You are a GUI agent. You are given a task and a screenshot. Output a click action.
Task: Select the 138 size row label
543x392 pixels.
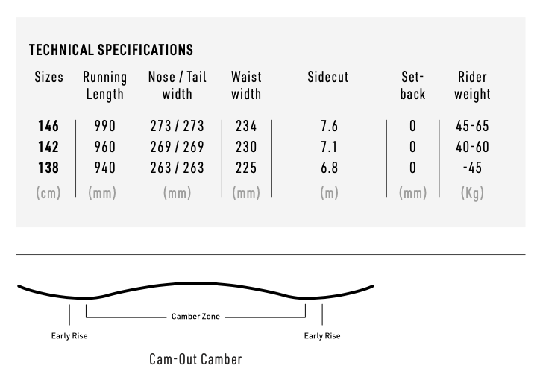tap(48, 168)
